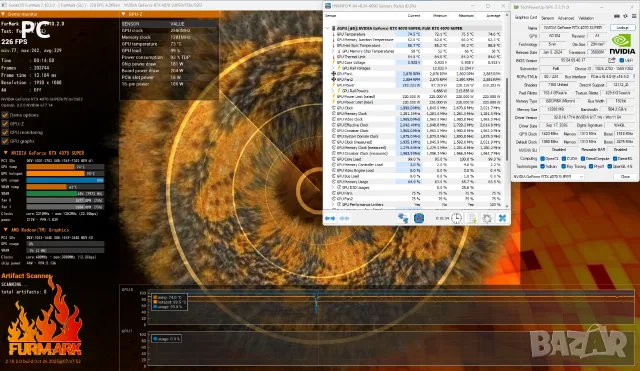
Task: Click GPU Fan2 fan icon in HWiNFO
Action: click(x=334, y=79)
